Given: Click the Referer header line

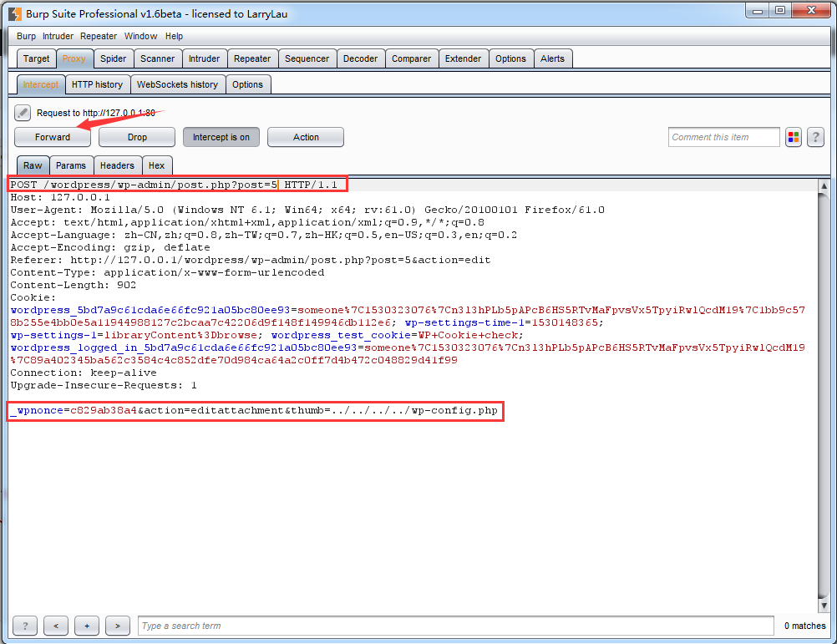Looking at the screenshot, I should 251,260.
